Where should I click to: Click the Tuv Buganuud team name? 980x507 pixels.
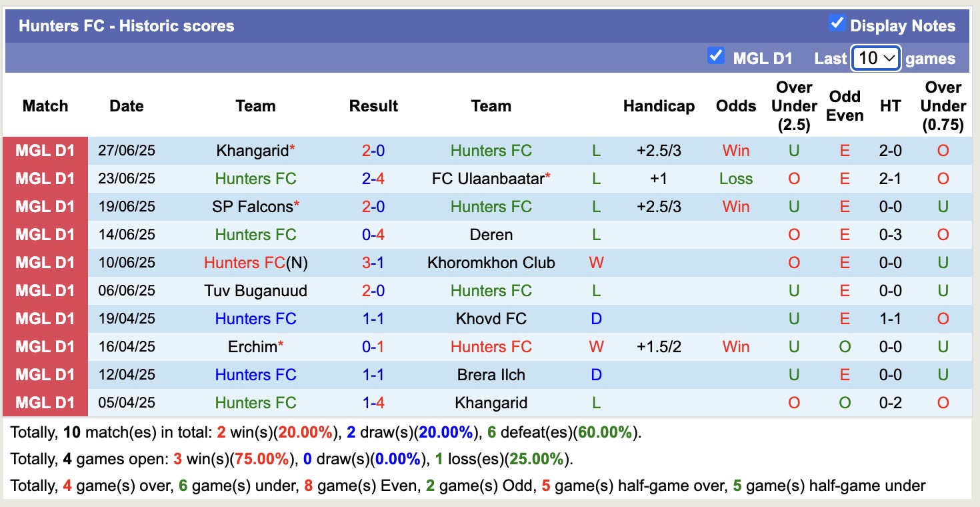click(255, 291)
